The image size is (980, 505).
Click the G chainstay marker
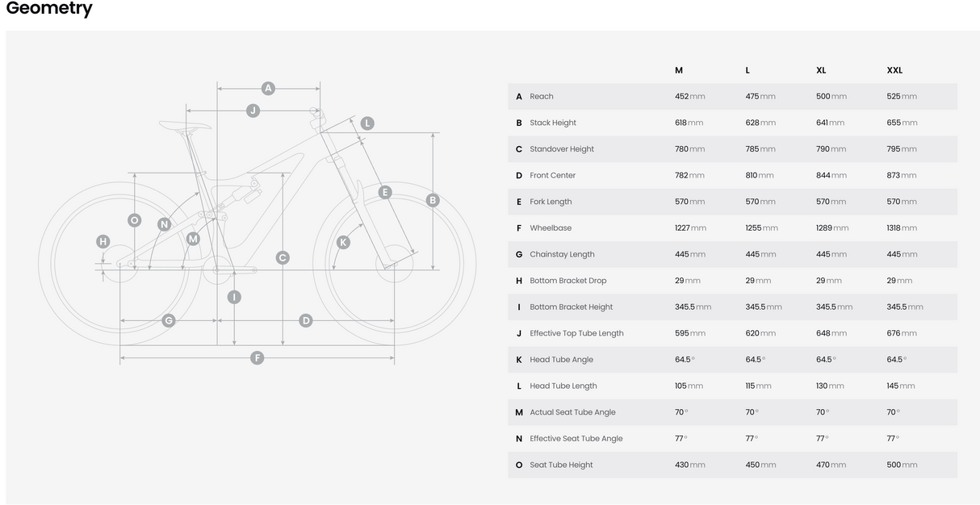[169, 320]
